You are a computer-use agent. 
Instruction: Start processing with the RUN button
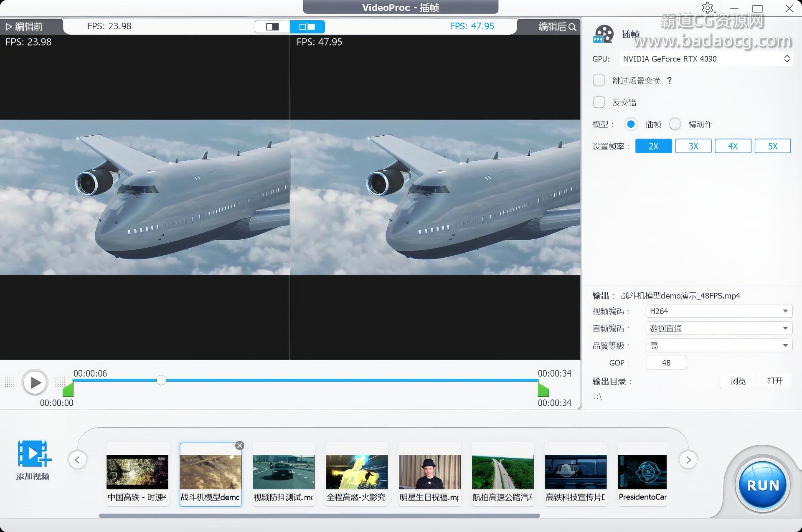click(762, 485)
